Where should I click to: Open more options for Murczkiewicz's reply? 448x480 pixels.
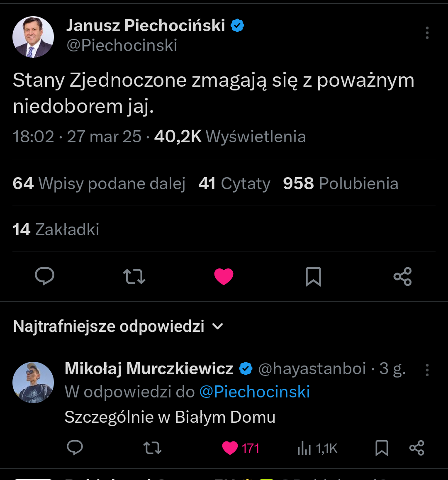coord(427,370)
